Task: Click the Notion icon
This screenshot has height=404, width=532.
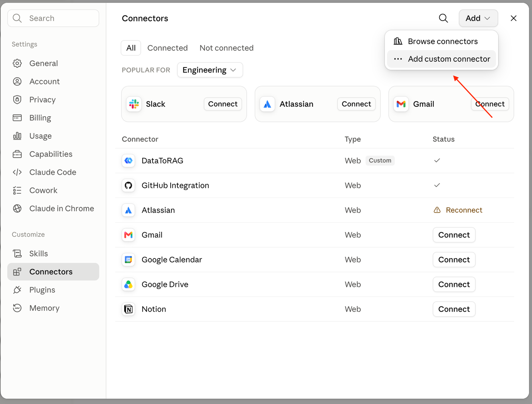Action: coord(128,309)
